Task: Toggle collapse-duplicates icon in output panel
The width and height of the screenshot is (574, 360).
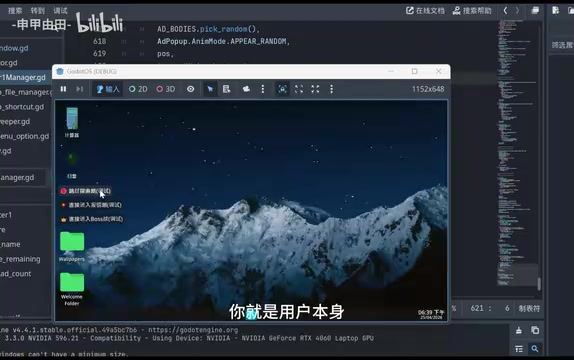Action: [x=519, y=349]
